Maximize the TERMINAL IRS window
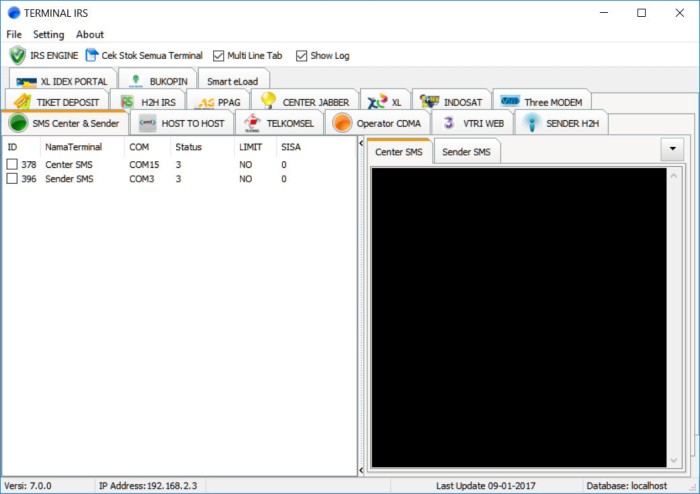700x494 pixels. tap(641, 13)
